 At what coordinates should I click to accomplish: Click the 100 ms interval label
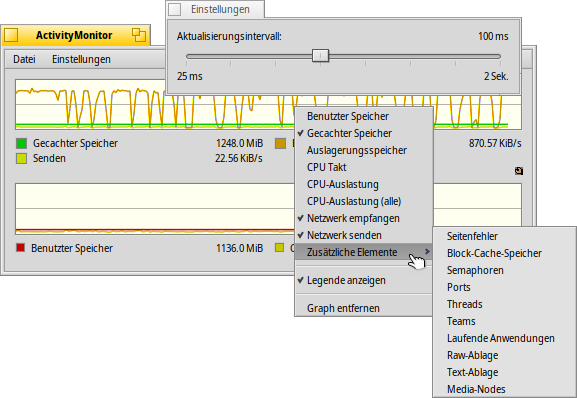(493, 36)
